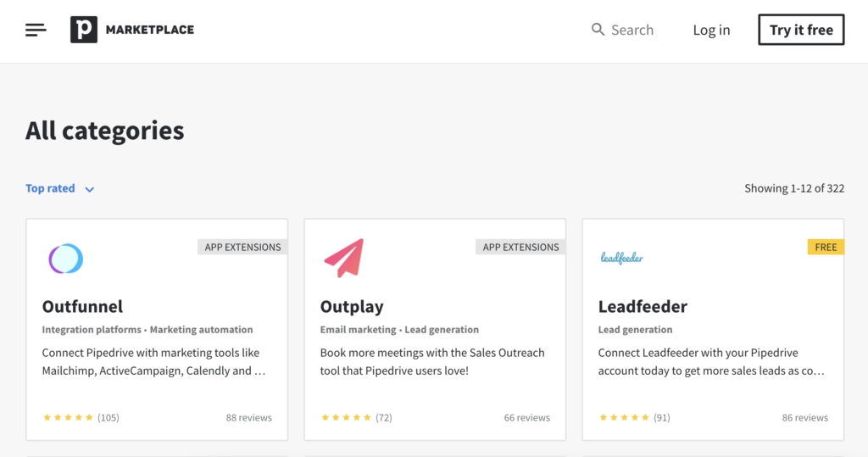Open the Outfunnel app logo
868x457 pixels.
click(x=66, y=259)
